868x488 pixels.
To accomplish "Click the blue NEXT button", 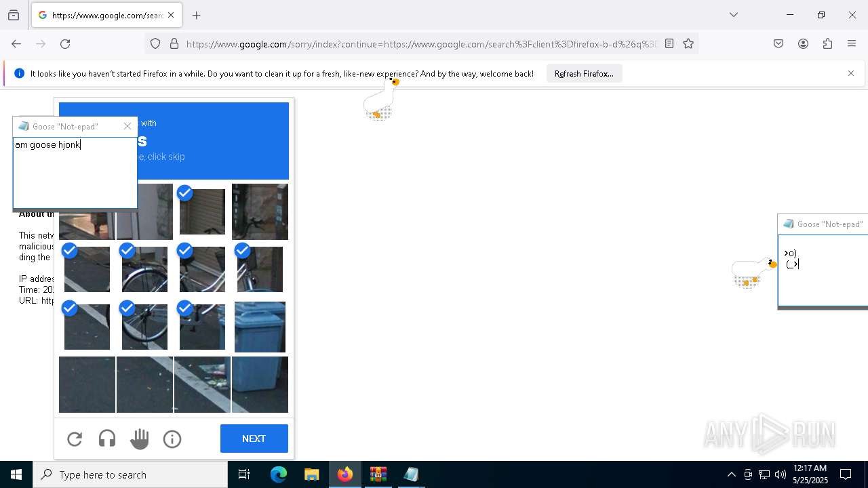I will click(x=254, y=439).
